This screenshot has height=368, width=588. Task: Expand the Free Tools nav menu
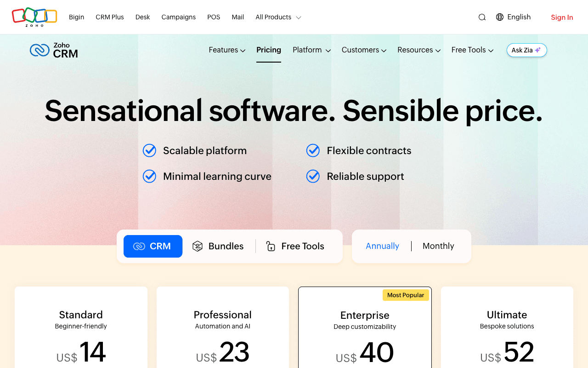[x=472, y=50]
